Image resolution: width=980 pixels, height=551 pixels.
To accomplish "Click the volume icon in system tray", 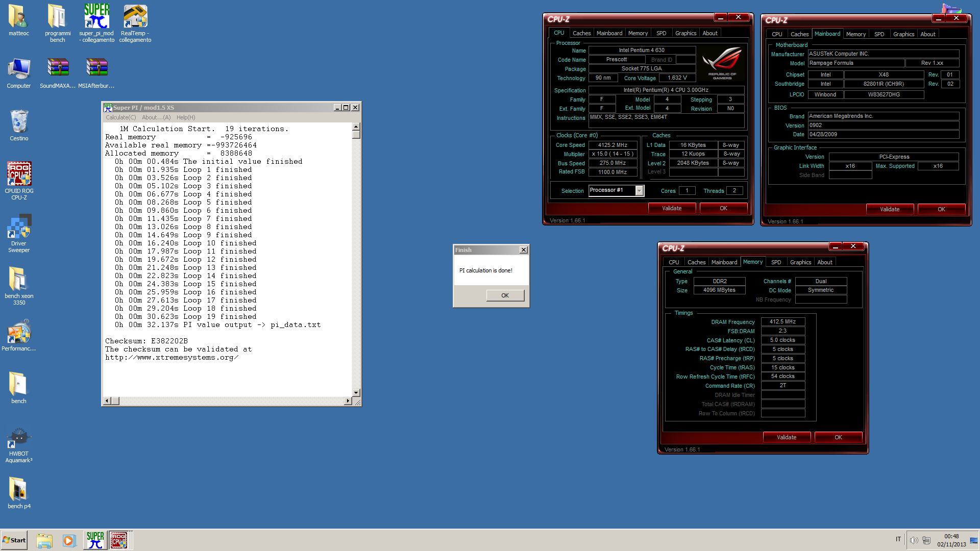I will 914,540.
